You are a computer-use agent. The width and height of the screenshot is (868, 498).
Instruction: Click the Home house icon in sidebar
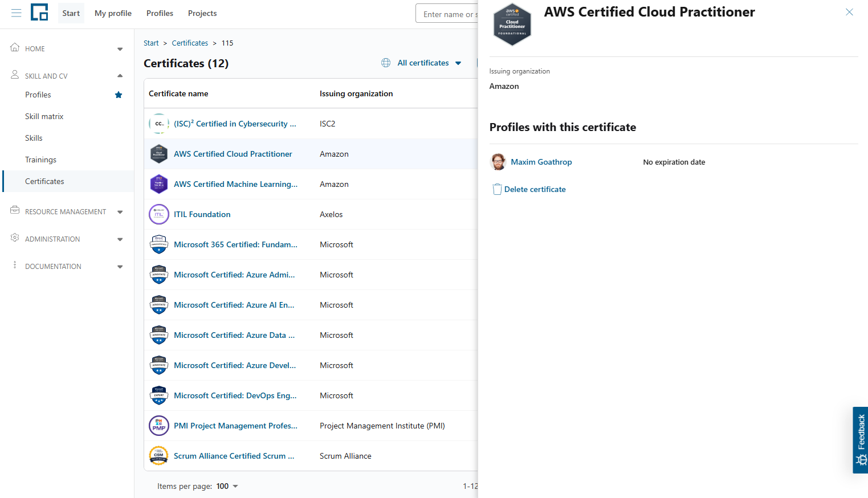click(15, 47)
